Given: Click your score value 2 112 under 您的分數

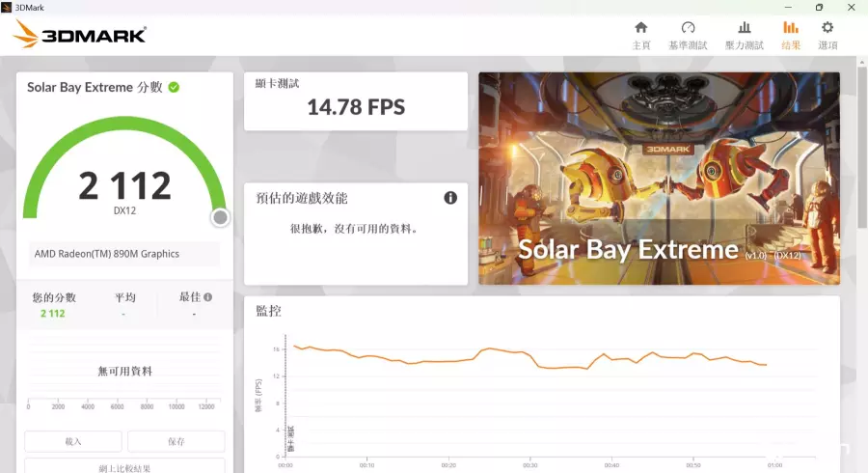Looking at the screenshot, I should tap(52, 313).
